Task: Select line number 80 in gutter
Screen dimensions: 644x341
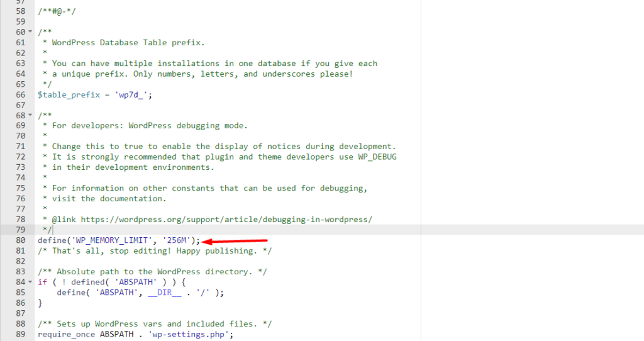Action: 21,240
